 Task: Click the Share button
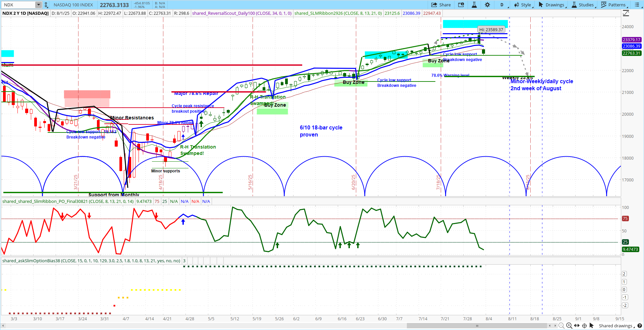click(x=441, y=5)
